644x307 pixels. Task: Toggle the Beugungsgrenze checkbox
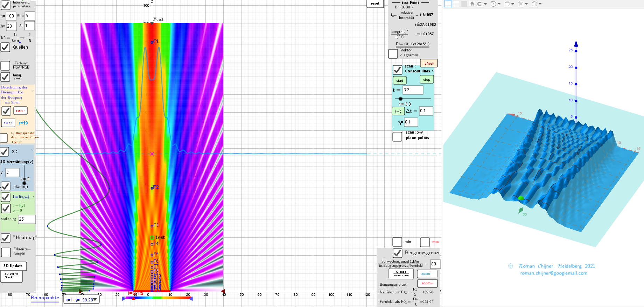(x=398, y=253)
